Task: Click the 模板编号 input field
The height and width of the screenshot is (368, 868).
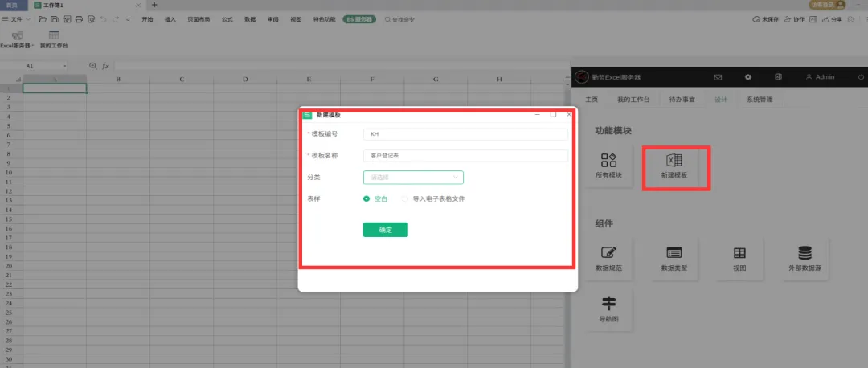Action: pos(465,134)
